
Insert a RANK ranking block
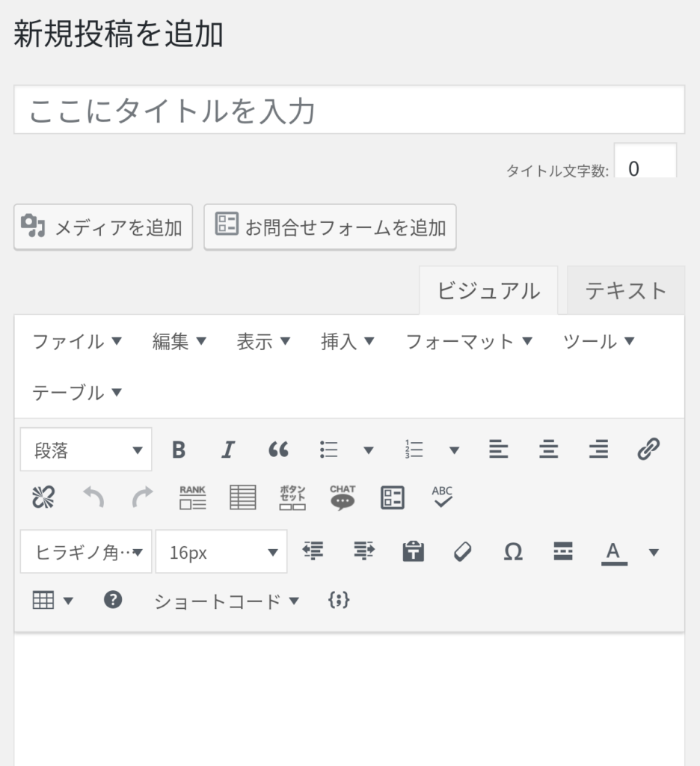(192, 497)
